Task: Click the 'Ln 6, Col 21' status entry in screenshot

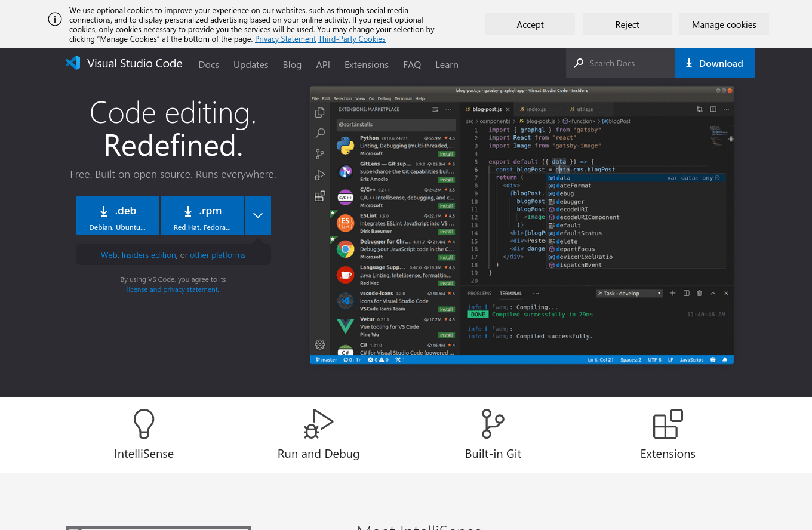Action: coord(601,360)
